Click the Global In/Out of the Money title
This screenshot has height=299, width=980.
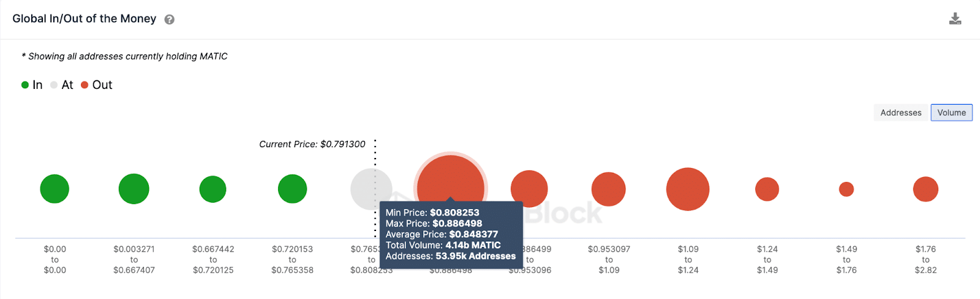point(85,19)
